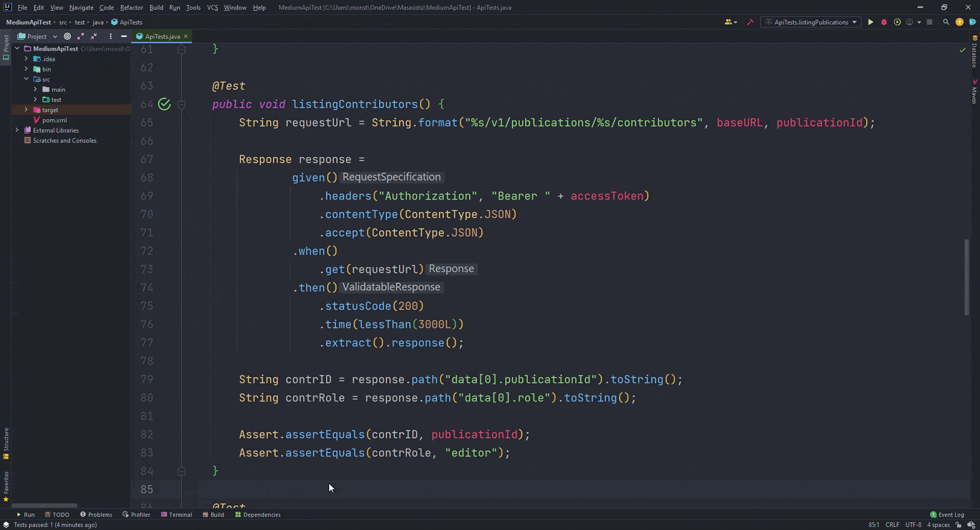Expand the .idea folder

[26, 59]
